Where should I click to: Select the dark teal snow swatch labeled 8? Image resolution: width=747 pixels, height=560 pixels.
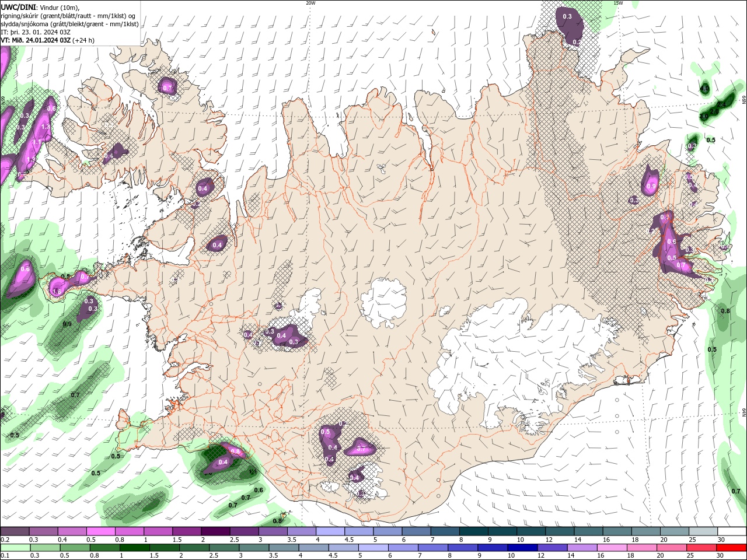(x=474, y=531)
